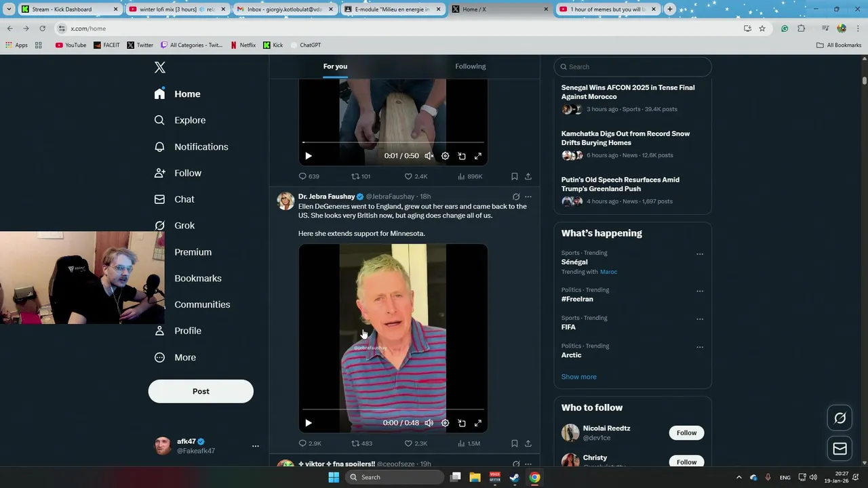Image resolution: width=868 pixels, height=488 pixels.
Task: Seek on the 0:50 video progress bar
Action: click(393, 142)
